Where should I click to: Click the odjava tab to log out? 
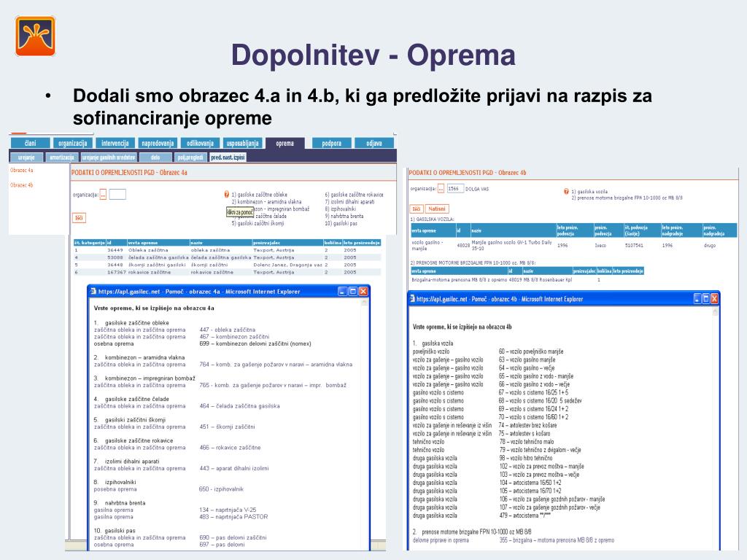pos(374,143)
